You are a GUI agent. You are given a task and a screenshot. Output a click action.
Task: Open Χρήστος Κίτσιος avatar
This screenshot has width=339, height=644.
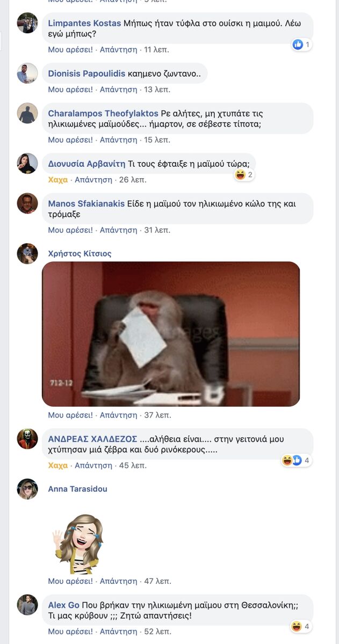tap(27, 254)
